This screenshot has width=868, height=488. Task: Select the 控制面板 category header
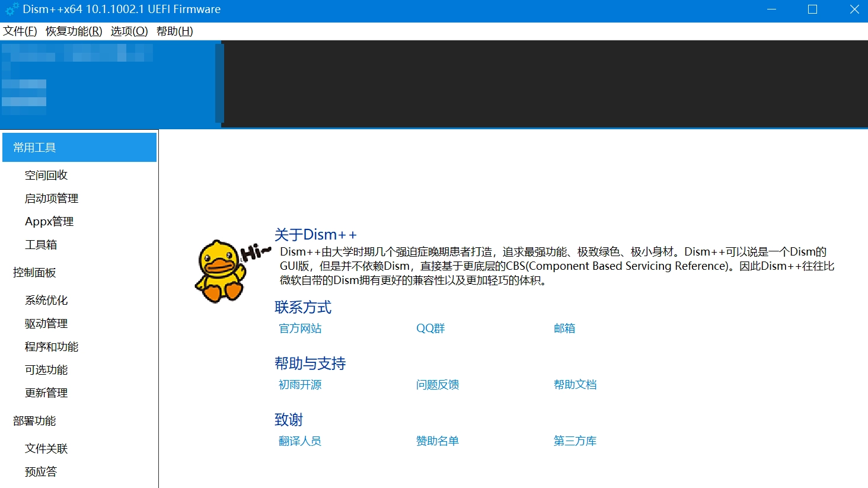point(34,272)
